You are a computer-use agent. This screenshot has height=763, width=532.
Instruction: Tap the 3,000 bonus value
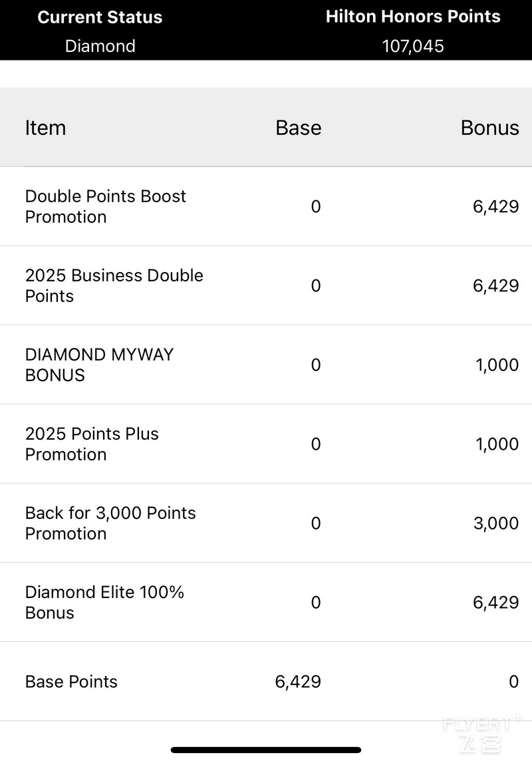pos(496,523)
